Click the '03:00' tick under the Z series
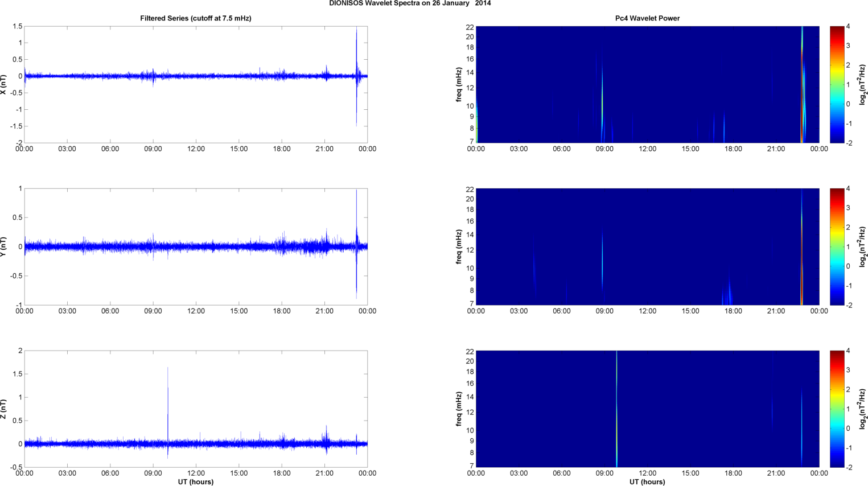868x486 pixels. pos(67,473)
